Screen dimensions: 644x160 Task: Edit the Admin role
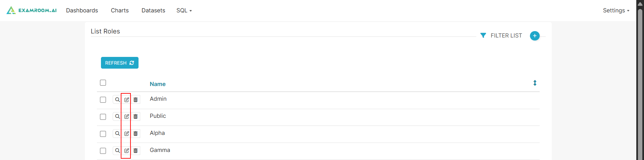coord(126,100)
